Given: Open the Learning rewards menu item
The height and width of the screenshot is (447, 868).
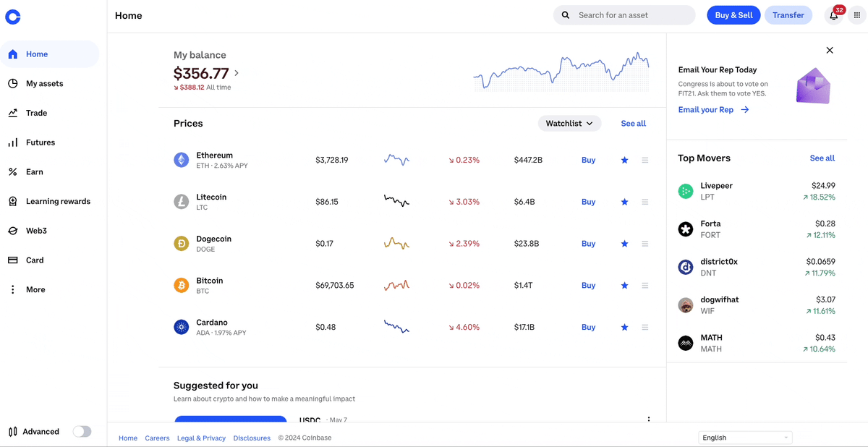Looking at the screenshot, I should 58,201.
